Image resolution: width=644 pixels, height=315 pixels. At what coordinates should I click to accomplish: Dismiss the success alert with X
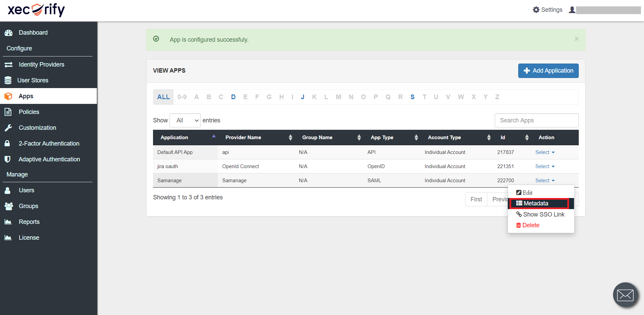tap(576, 39)
